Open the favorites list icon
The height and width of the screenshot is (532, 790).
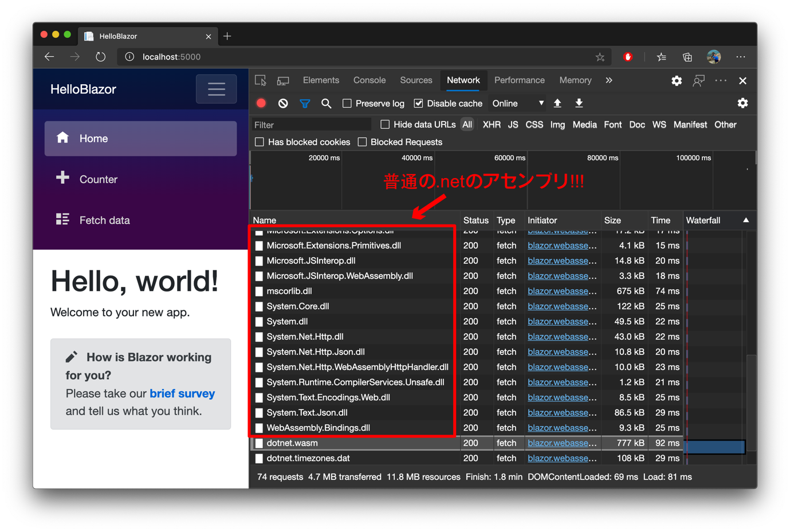point(661,57)
